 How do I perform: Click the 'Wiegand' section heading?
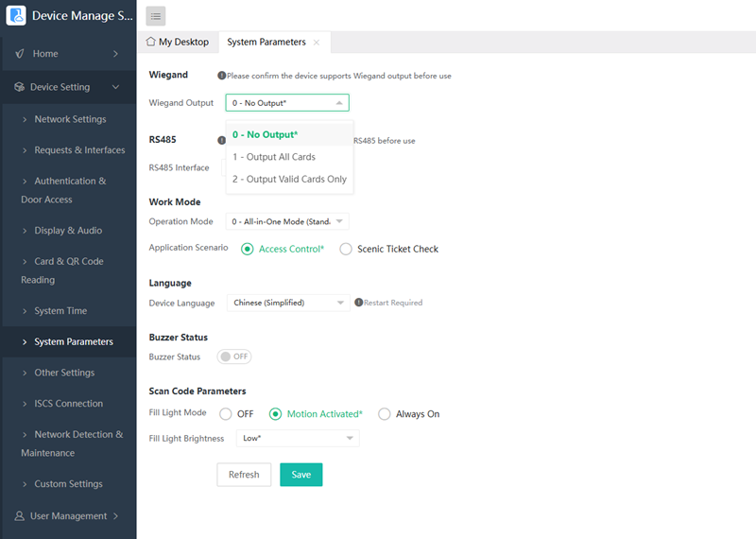click(168, 75)
